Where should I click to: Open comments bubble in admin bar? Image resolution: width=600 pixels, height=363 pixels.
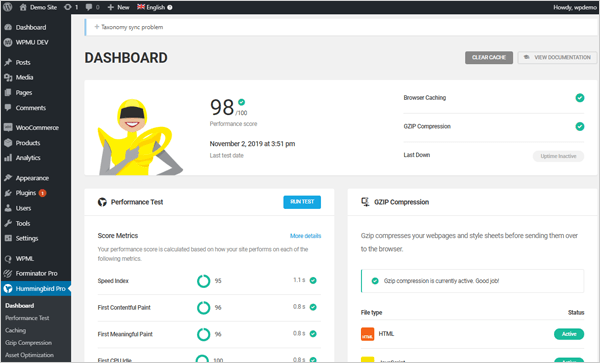pos(93,7)
